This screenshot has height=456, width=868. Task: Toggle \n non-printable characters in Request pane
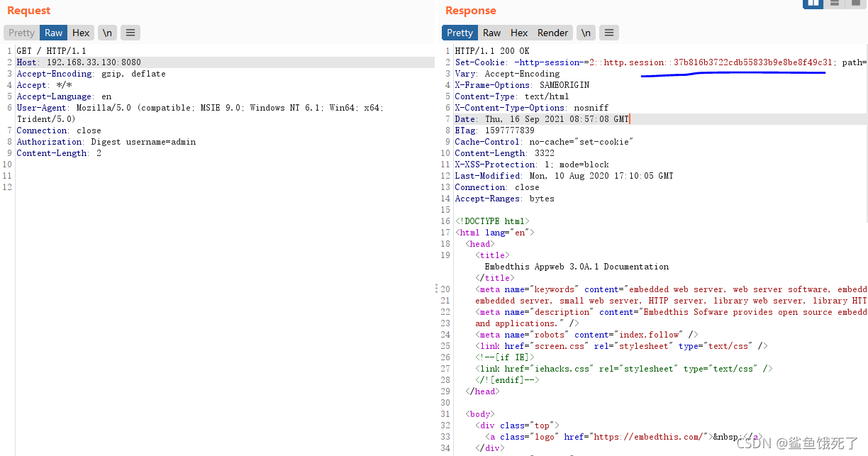tap(107, 33)
